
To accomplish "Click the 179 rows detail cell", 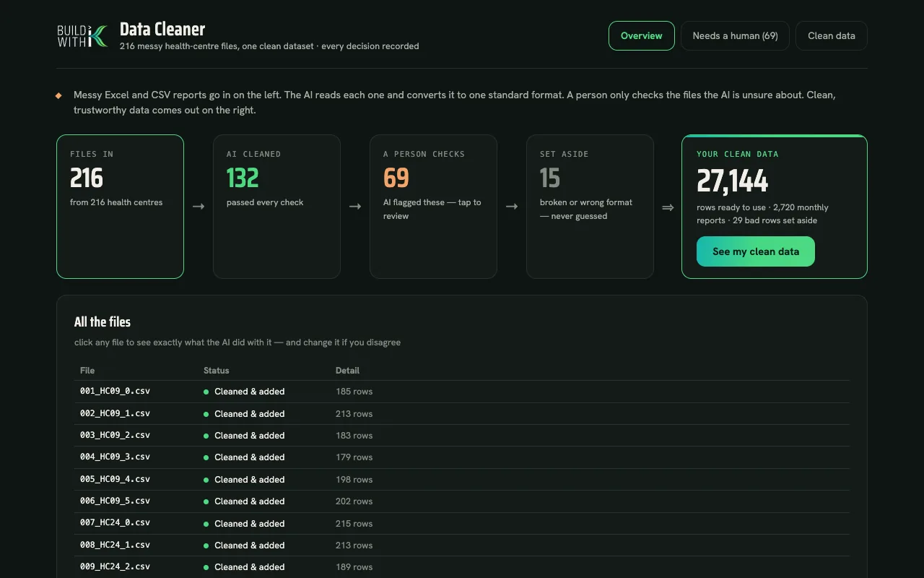I will (354, 457).
